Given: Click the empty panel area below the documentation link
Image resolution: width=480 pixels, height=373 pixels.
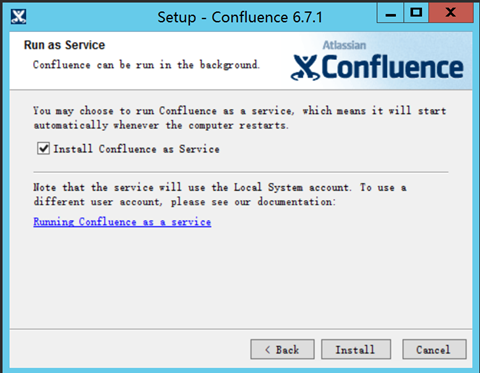Looking at the screenshot, I should click(x=241, y=278).
